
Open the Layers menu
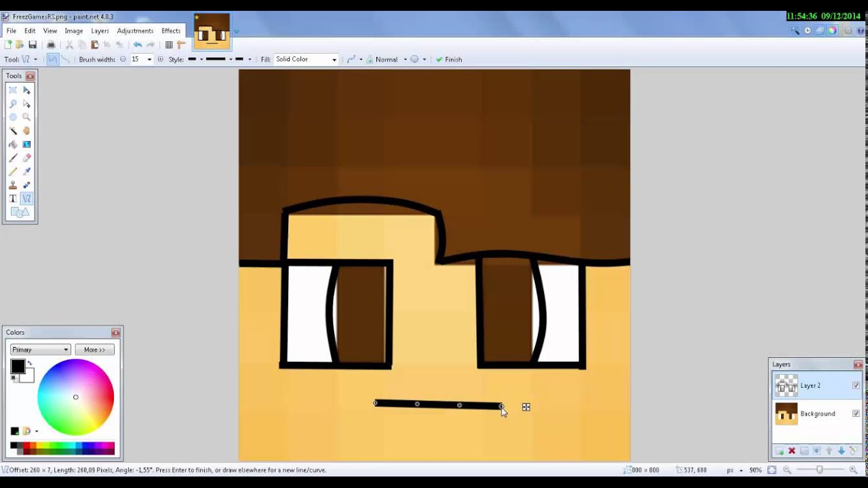(100, 30)
